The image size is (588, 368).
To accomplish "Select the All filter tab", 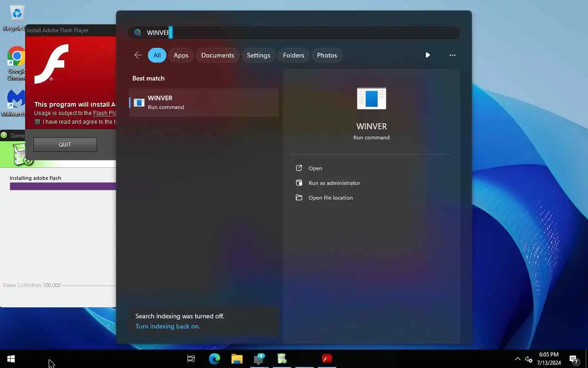I will coord(157,55).
